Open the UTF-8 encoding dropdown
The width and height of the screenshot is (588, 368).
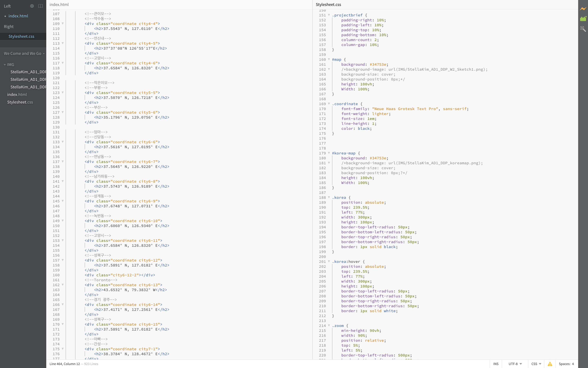pos(515,364)
